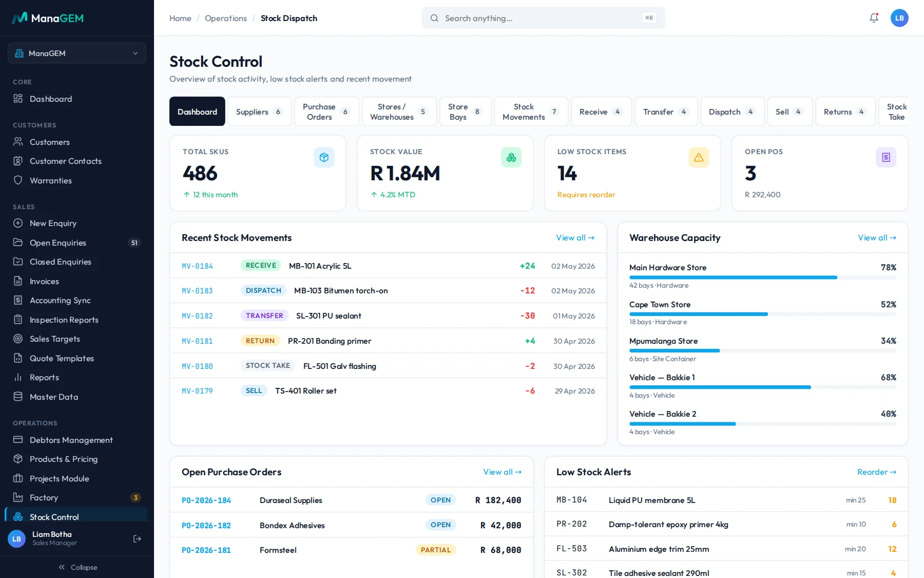This screenshot has width=924, height=578.
Task: Click the ManaGEM logo
Action: [48, 18]
